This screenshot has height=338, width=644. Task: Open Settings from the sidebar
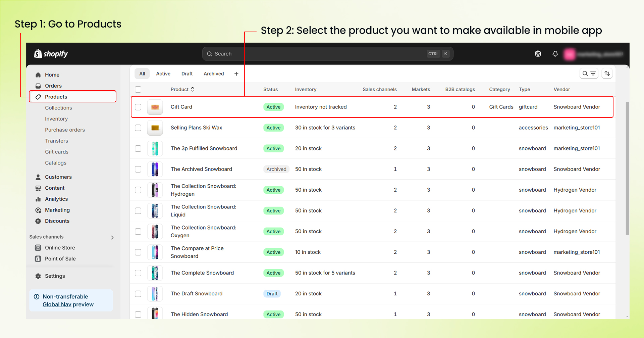[55, 276]
